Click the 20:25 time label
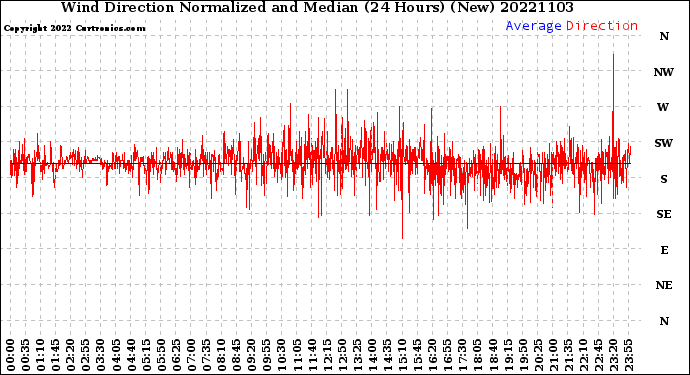Viewport: 690px width, 375px height. coord(538,355)
